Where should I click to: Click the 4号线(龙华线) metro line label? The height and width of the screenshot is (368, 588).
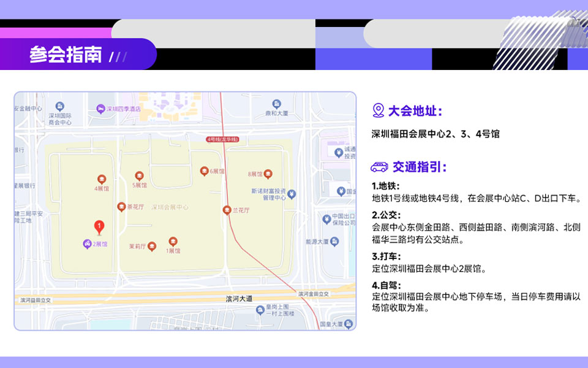[221, 140]
